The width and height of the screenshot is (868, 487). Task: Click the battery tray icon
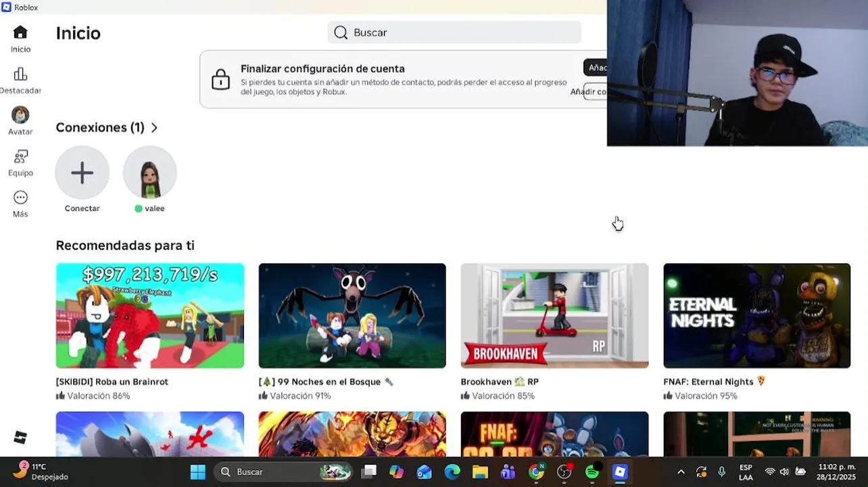800,472
